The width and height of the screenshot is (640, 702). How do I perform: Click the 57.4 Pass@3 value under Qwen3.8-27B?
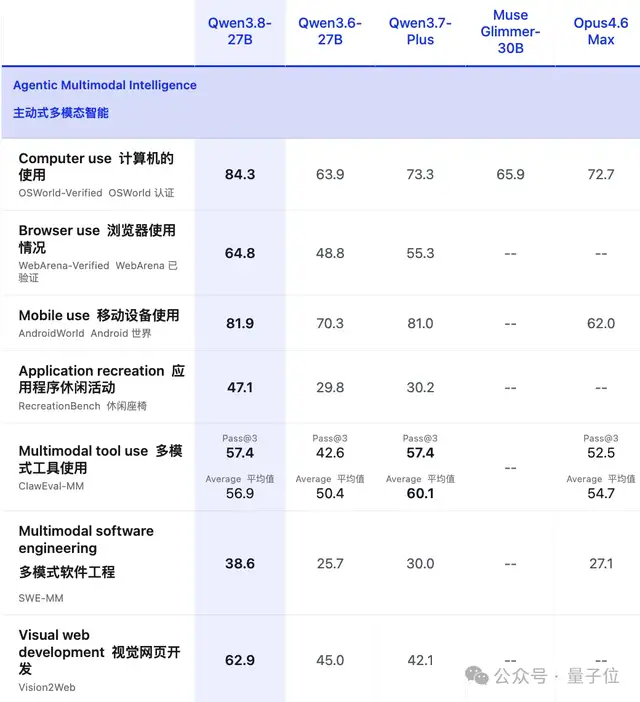pyautogui.click(x=240, y=453)
